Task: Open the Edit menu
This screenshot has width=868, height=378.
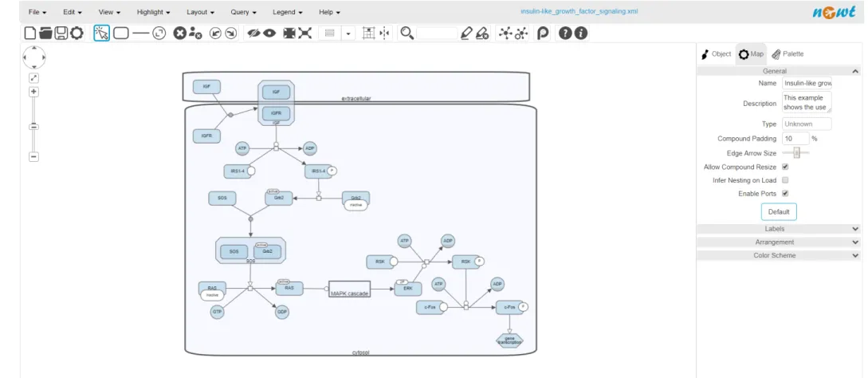Action: pos(72,12)
